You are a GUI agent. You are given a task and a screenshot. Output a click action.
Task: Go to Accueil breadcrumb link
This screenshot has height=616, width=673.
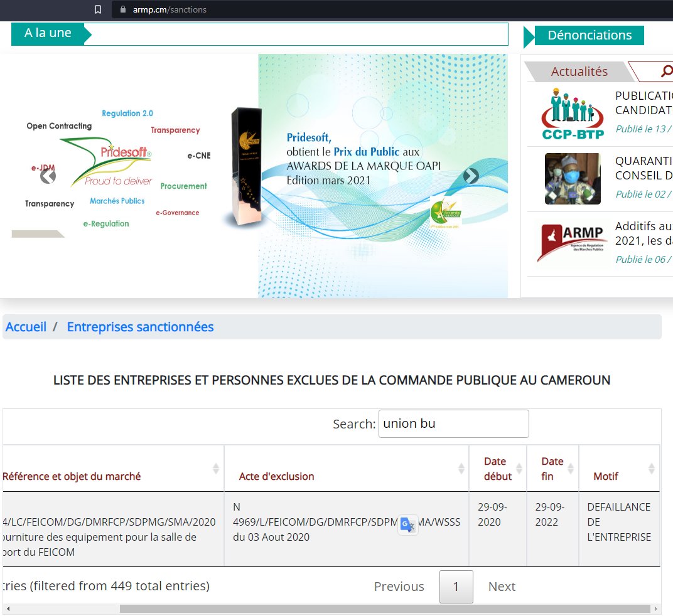[26, 327]
